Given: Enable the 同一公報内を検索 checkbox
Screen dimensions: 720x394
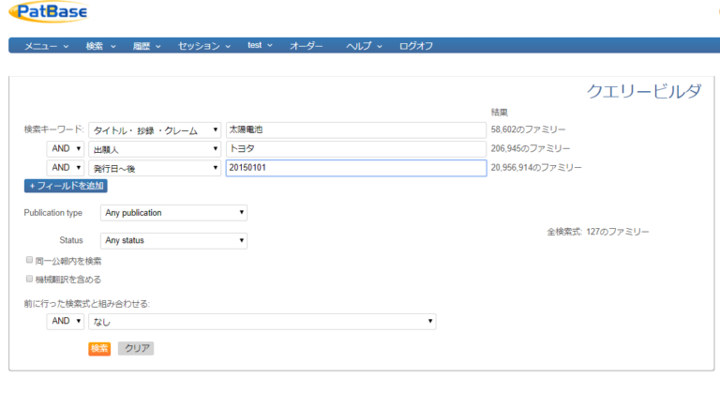Looking at the screenshot, I should [29, 260].
